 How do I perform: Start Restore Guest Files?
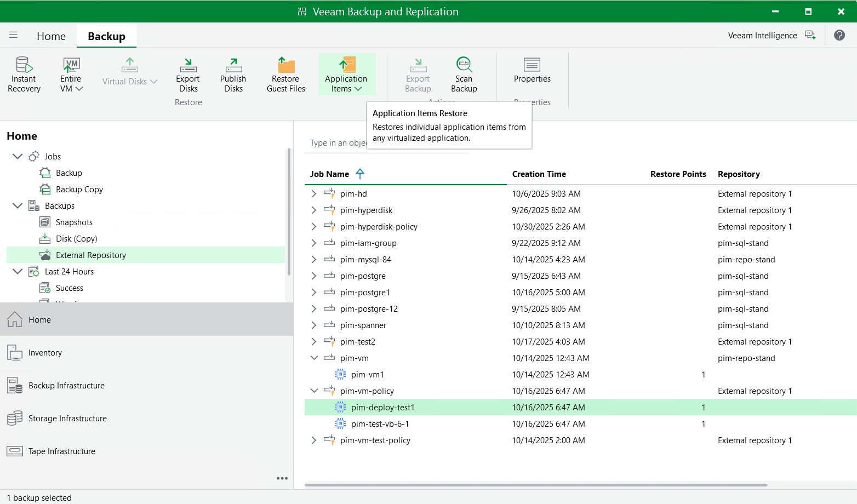pos(285,75)
